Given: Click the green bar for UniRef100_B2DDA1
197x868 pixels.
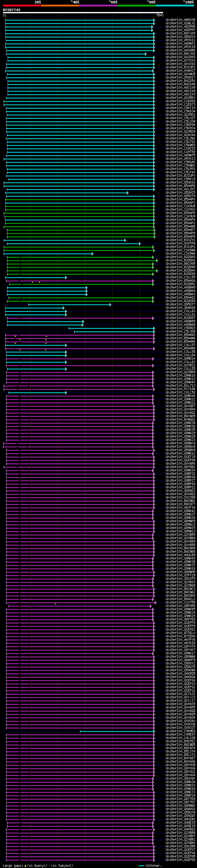Looking at the screenshot, I should [82, 260].
